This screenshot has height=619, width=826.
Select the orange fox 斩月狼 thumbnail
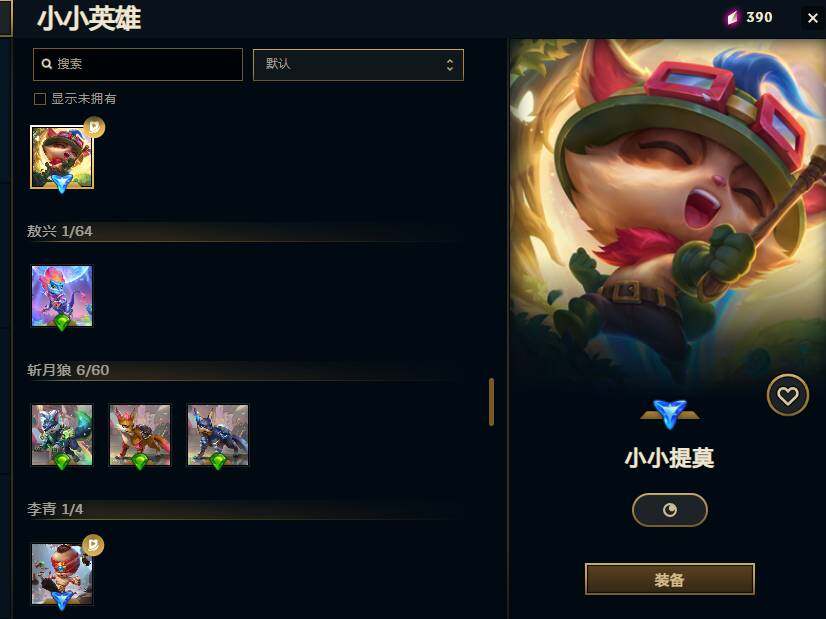click(x=140, y=435)
